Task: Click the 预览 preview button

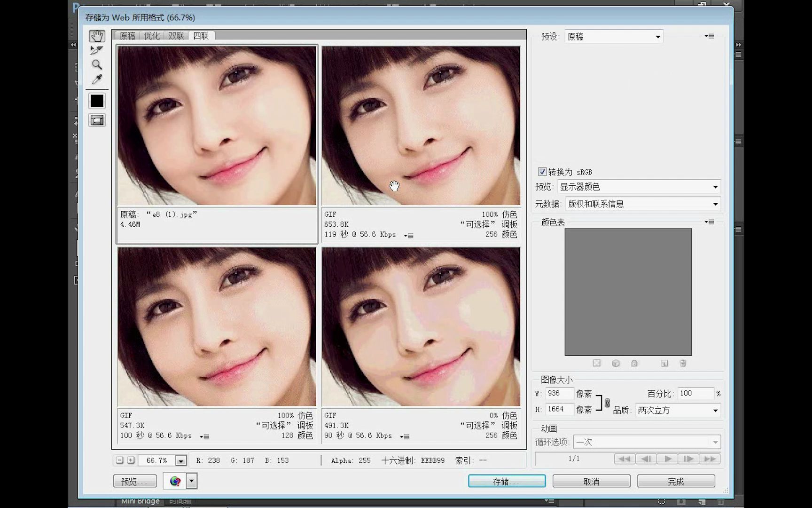Action: [135, 481]
